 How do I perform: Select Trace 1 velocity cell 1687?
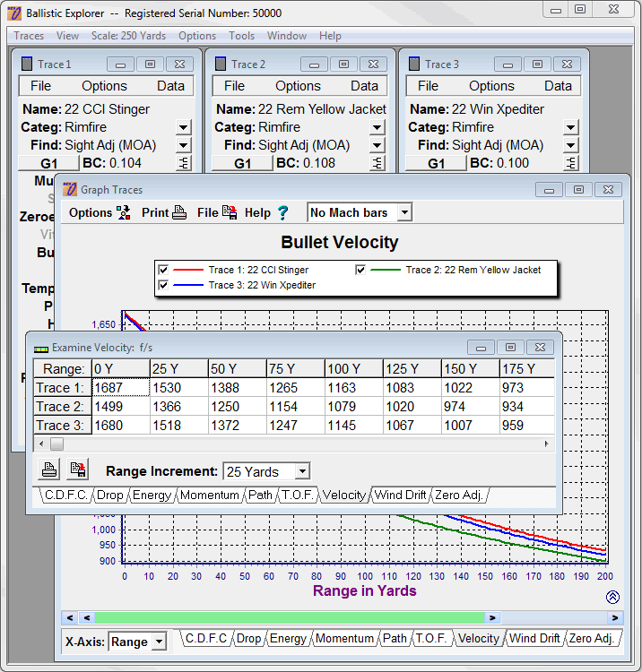tap(121, 387)
